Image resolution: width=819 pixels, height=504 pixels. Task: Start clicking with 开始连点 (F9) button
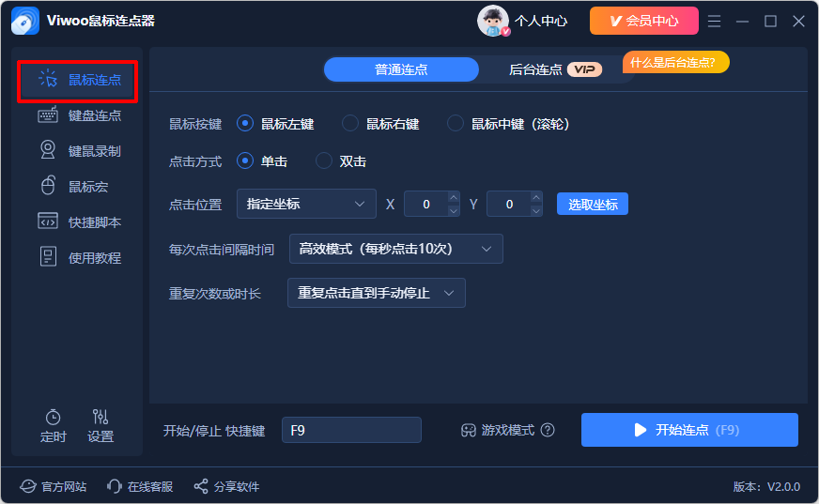point(689,430)
